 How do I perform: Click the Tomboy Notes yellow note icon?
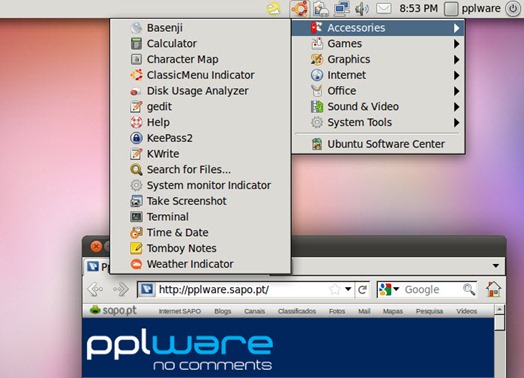(x=136, y=248)
